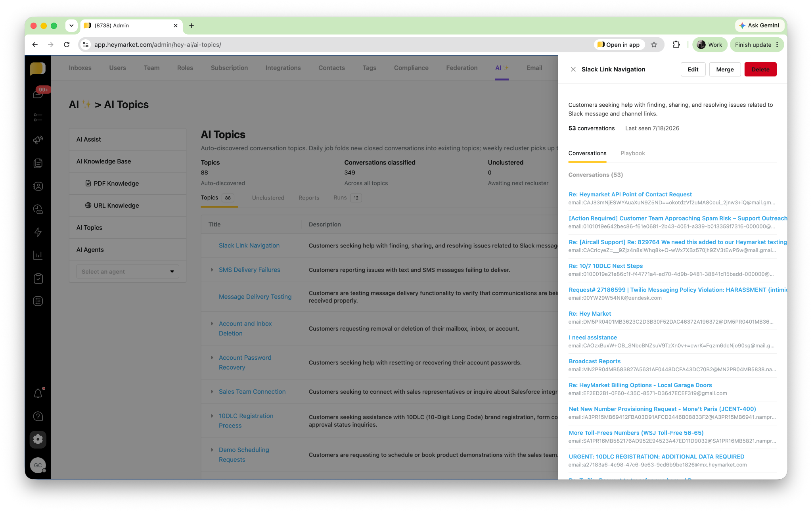Click the browser address bar URL
The image size is (812, 512).
click(158, 45)
